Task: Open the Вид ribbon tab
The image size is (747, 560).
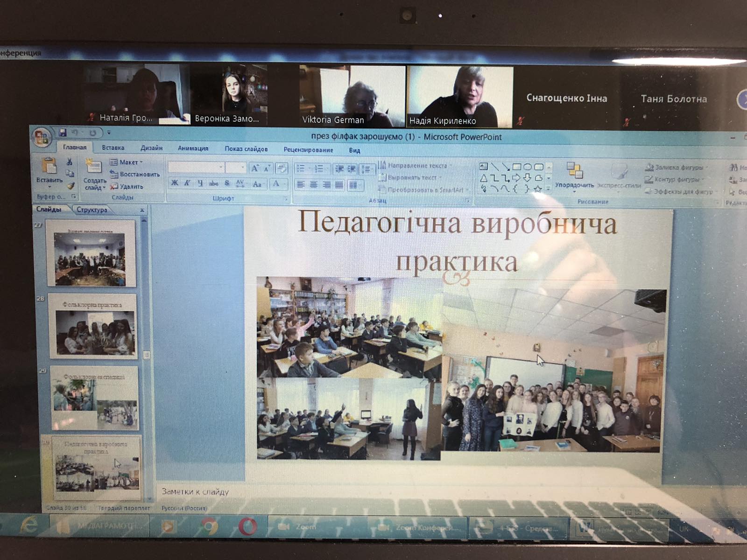Action: click(354, 150)
